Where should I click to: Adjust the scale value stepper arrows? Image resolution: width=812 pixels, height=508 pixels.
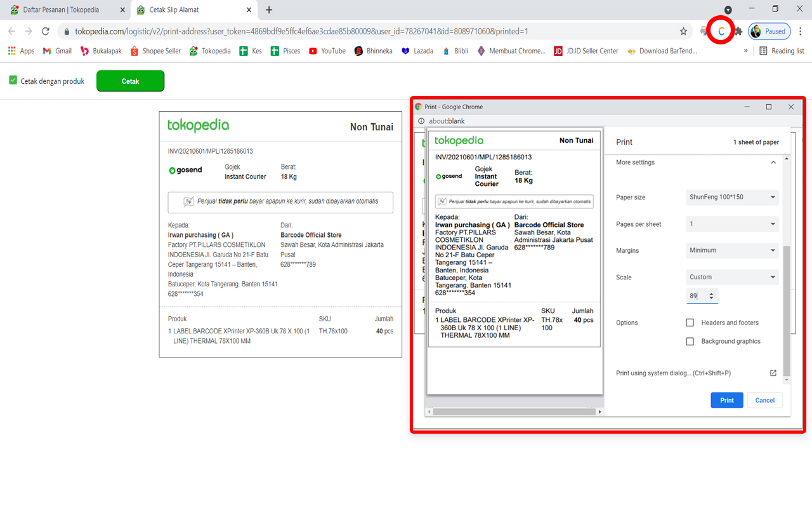click(712, 296)
